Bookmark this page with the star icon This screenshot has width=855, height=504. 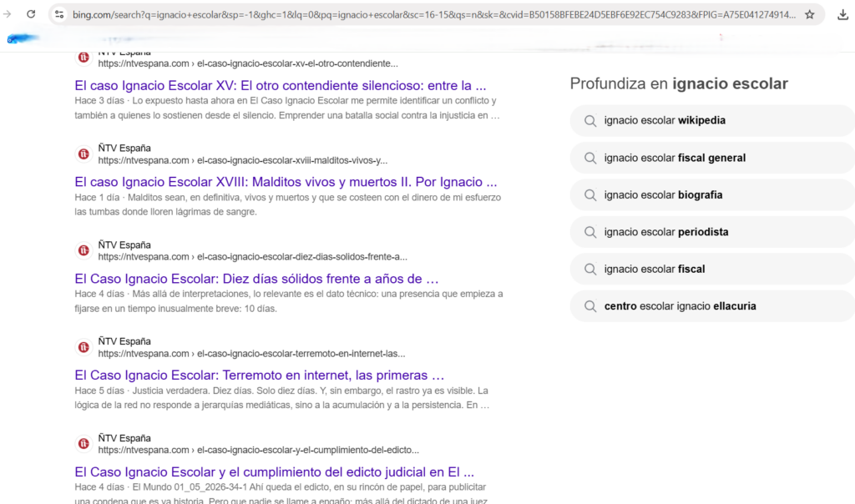click(810, 15)
